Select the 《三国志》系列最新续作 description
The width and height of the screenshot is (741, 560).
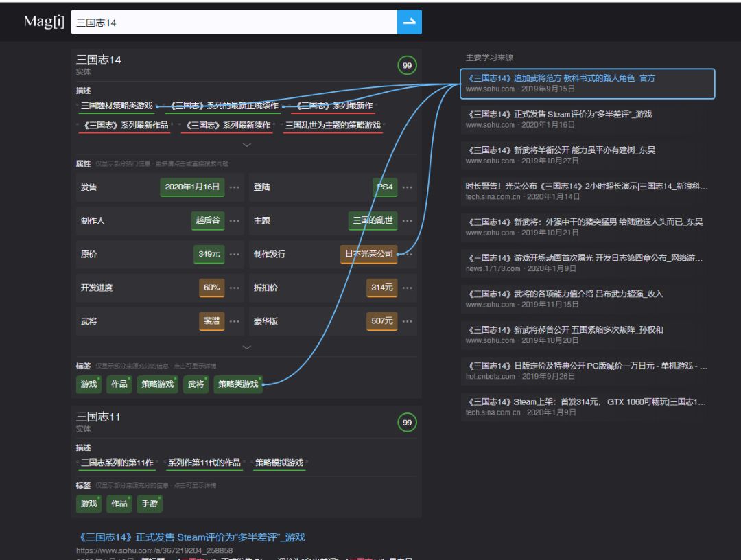[227, 125]
